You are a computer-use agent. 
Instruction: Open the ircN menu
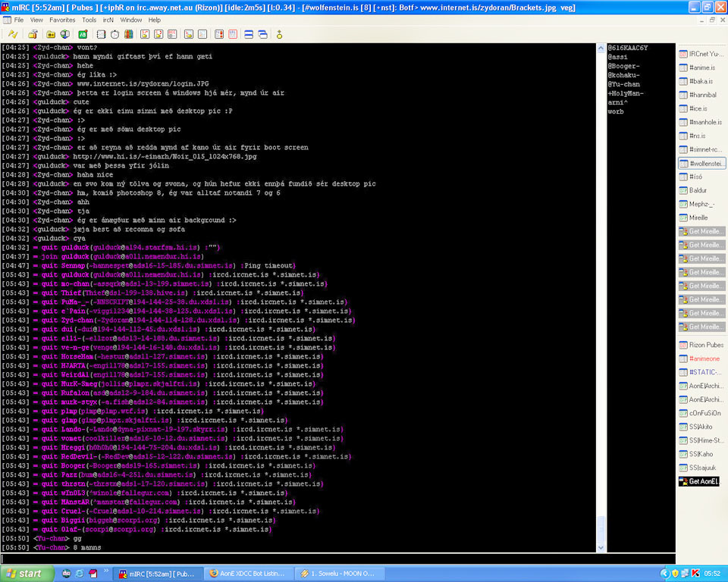click(108, 20)
